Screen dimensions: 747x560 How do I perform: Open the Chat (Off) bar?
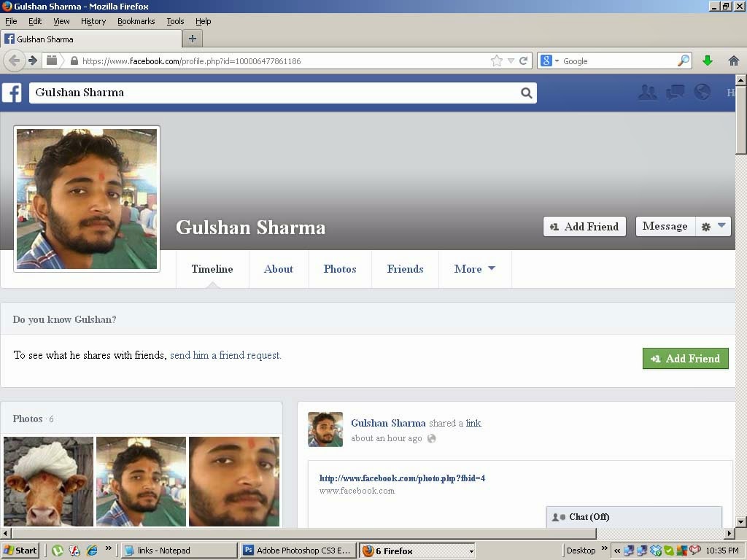(x=634, y=517)
